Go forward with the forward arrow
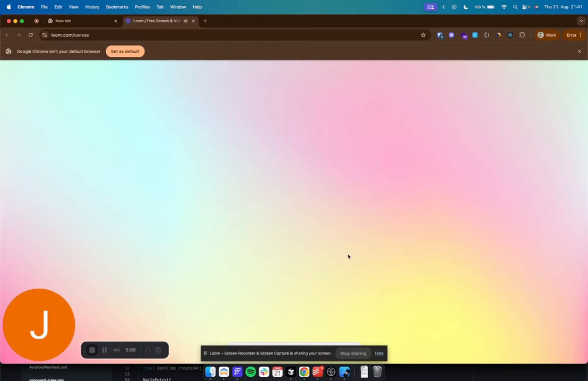This screenshot has height=381, width=588. pyautogui.click(x=19, y=35)
